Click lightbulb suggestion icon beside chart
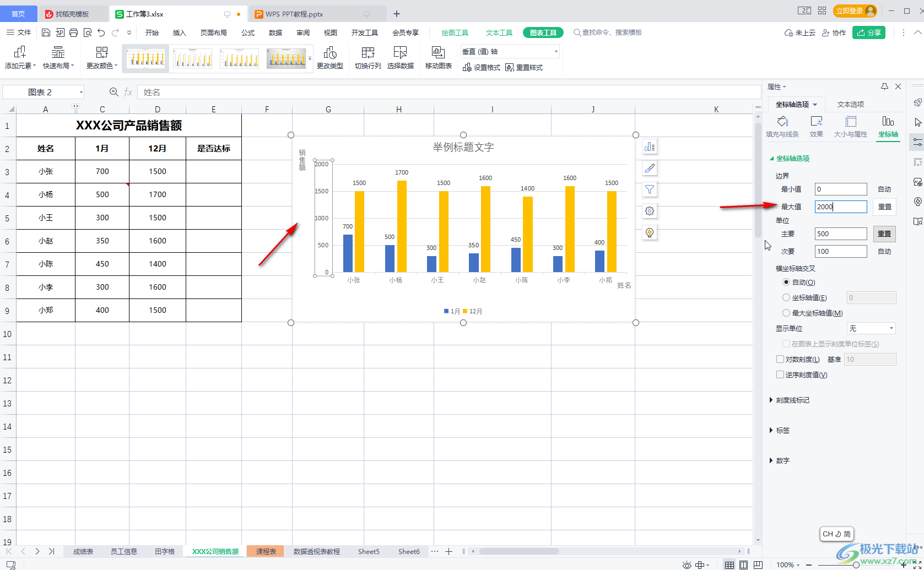This screenshot has width=924, height=570. click(x=650, y=232)
